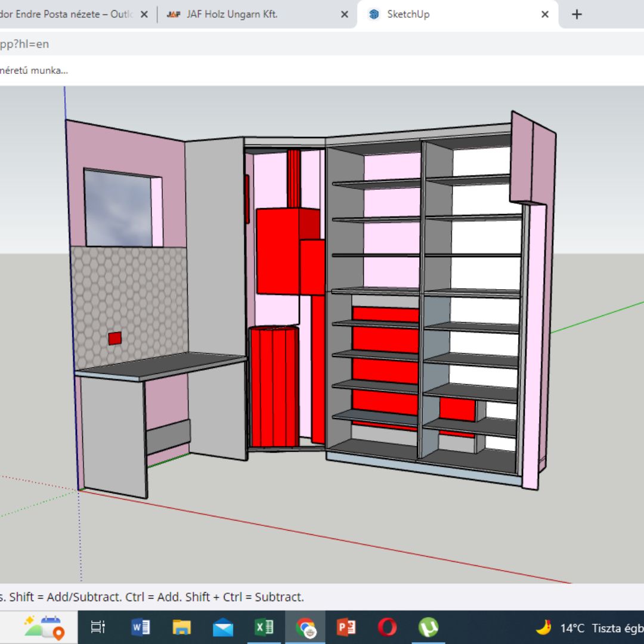Click the Chrome icon in taskbar
The height and width of the screenshot is (644, 644).
[305, 627]
